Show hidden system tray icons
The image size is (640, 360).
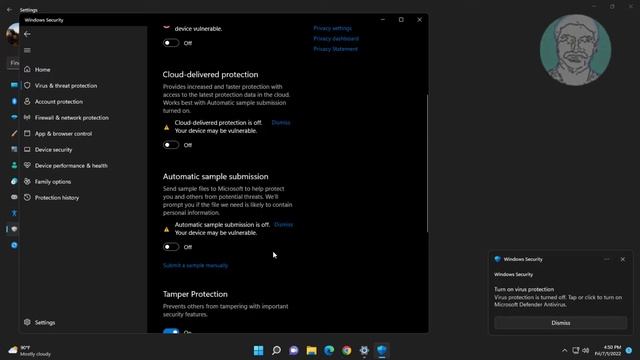point(564,351)
